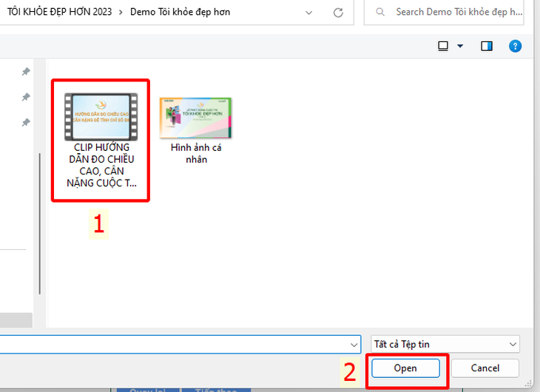540x392 pixels.
Task: Open the Tất cả Tệp tin file type dropdown
Action: pos(445,344)
